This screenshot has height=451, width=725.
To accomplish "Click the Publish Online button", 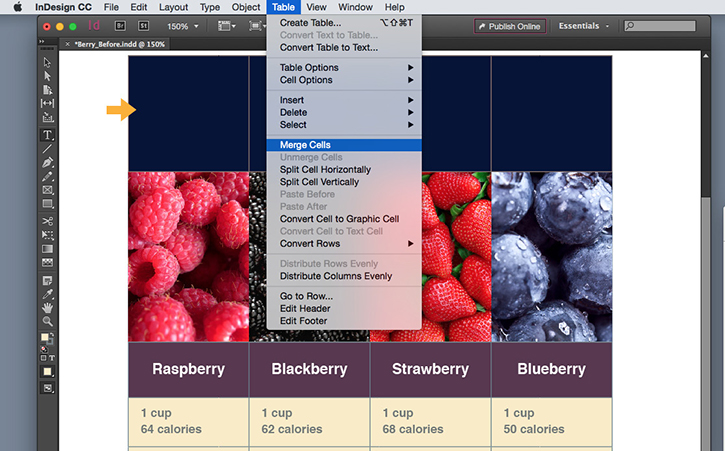I will (x=510, y=26).
